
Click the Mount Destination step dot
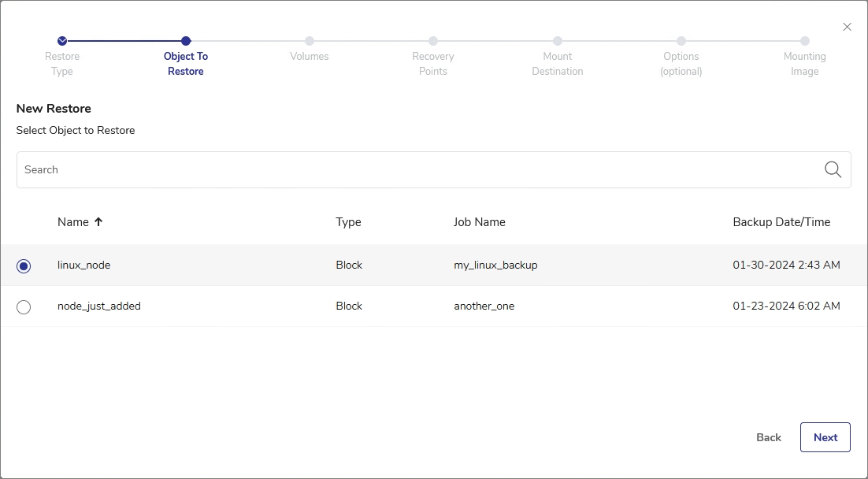pyautogui.click(x=558, y=41)
